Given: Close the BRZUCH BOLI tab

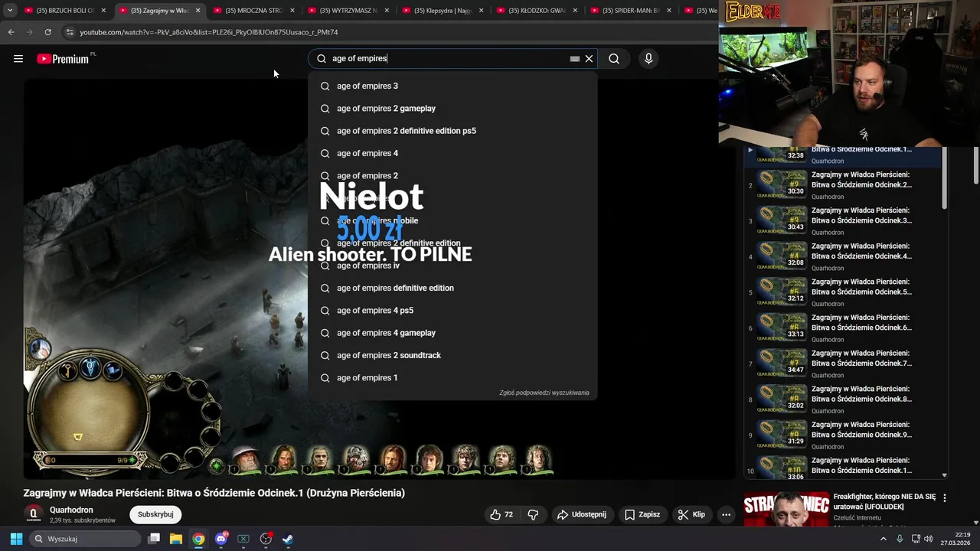Looking at the screenshot, I should pos(103,11).
